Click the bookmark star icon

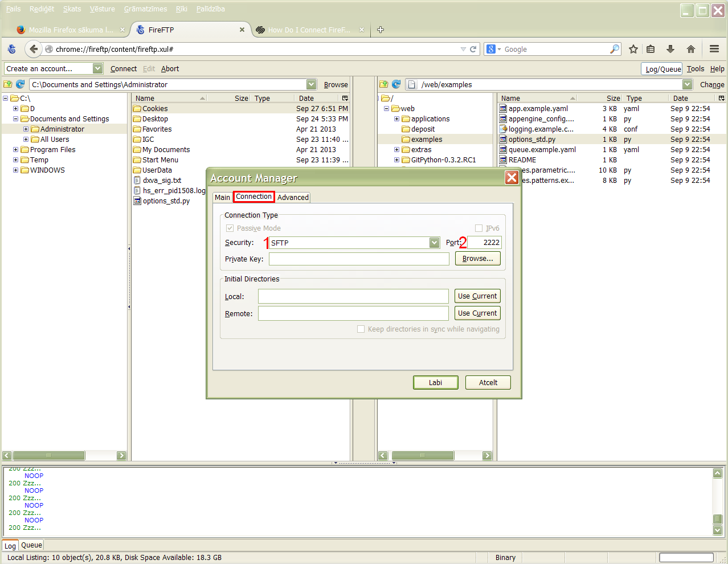tap(633, 49)
